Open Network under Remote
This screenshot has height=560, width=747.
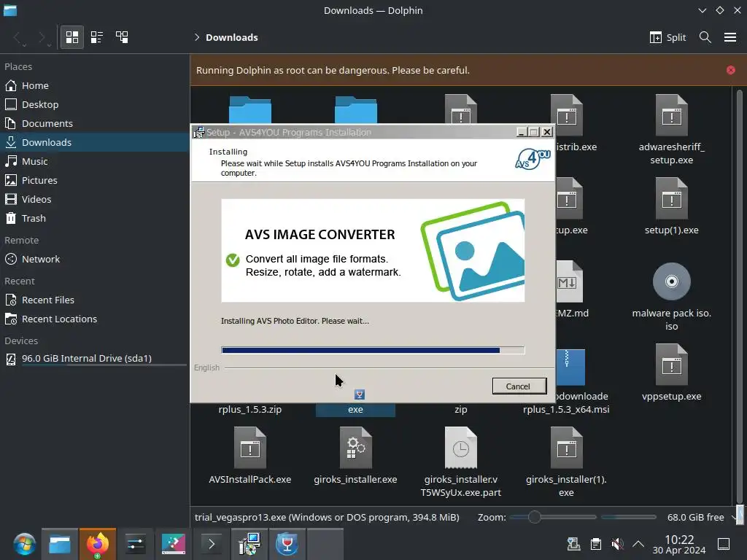pyautogui.click(x=95, y=260)
